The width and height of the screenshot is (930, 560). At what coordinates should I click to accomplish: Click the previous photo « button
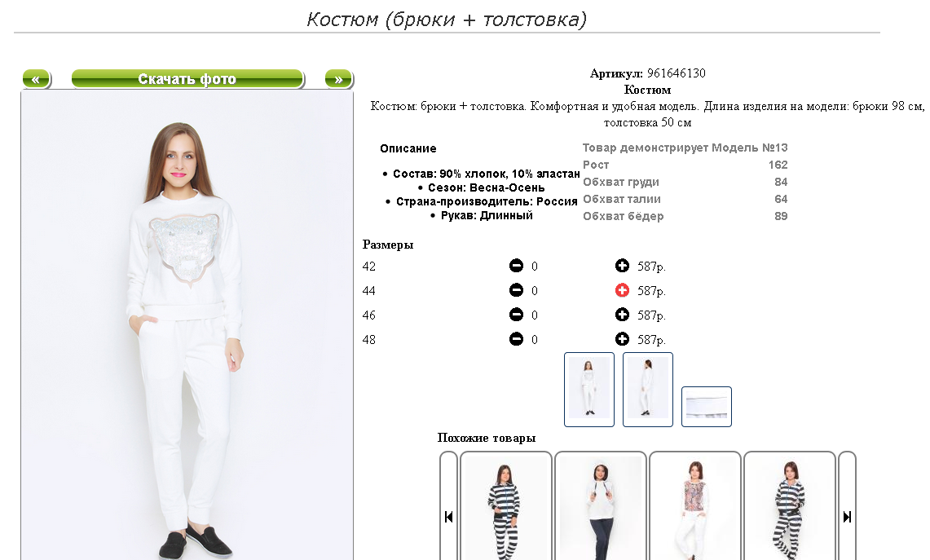coord(37,79)
